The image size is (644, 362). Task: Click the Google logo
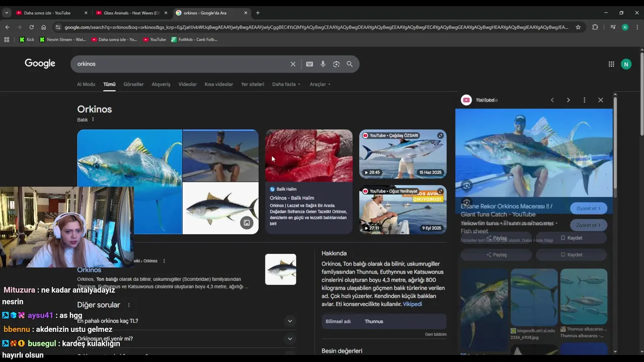[40, 63]
